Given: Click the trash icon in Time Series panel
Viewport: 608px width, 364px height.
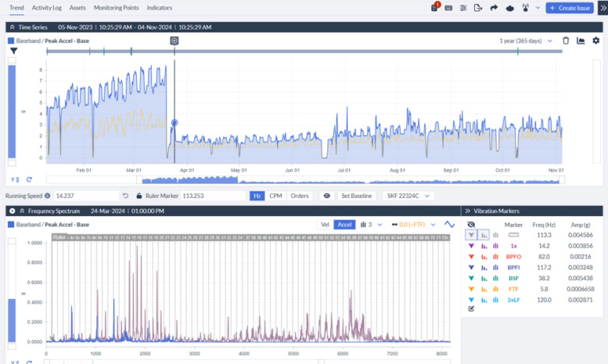Looking at the screenshot, I should [566, 40].
